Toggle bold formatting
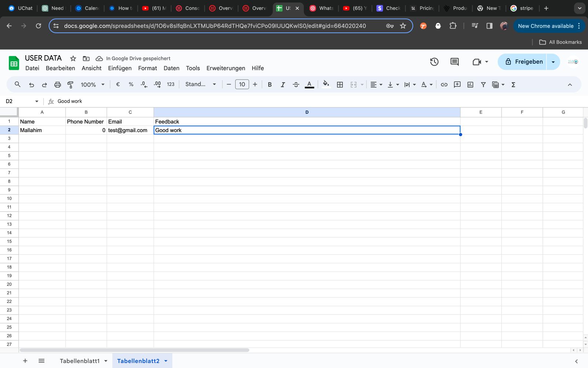This screenshot has width=588, height=368. pyautogui.click(x=270, y=85)
